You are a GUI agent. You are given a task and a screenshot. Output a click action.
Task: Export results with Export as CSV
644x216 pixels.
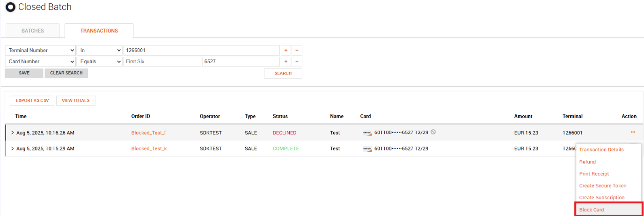click(x=32, y=101)
